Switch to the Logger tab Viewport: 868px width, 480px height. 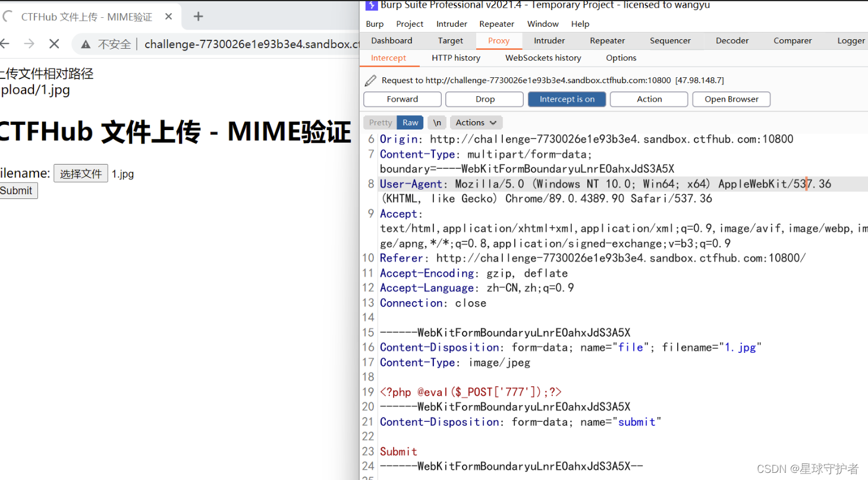point(851,40)
